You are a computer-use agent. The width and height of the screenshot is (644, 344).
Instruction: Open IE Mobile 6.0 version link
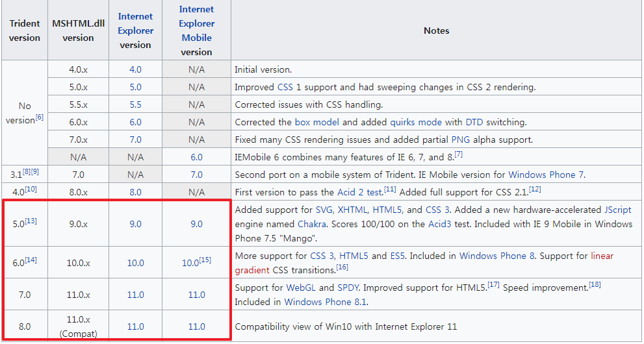[196, 157]
